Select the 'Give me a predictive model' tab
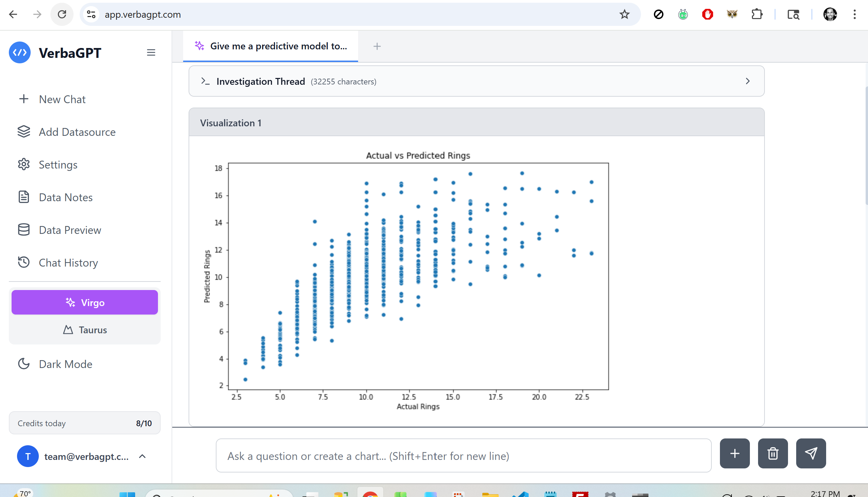 click(271, 46)
